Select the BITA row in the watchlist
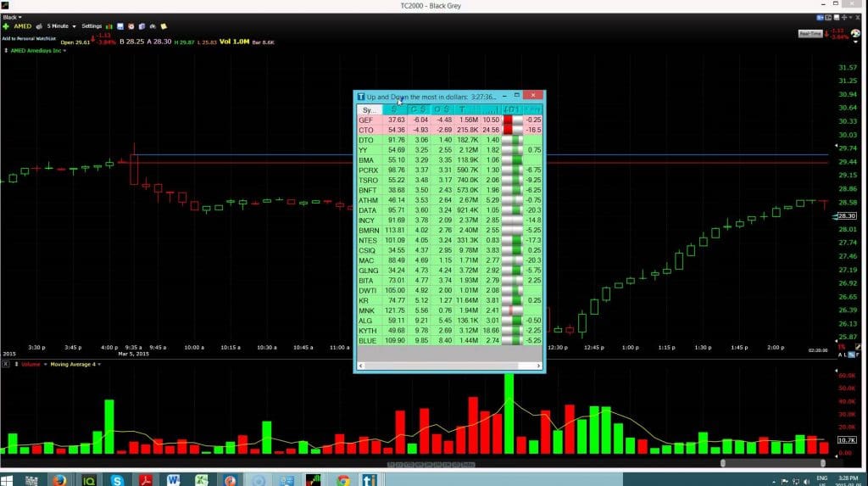Viewport: 868px width, 486px height. 449,281
